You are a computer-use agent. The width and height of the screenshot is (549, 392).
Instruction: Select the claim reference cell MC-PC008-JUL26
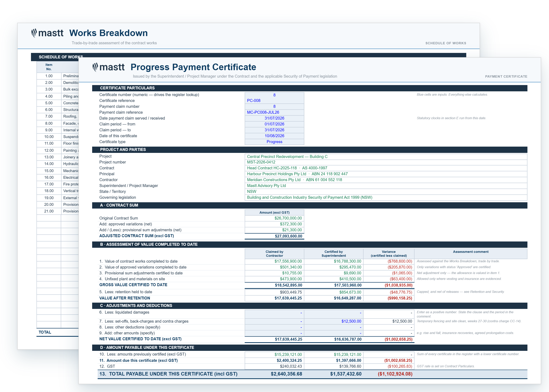tap(274, 112)
